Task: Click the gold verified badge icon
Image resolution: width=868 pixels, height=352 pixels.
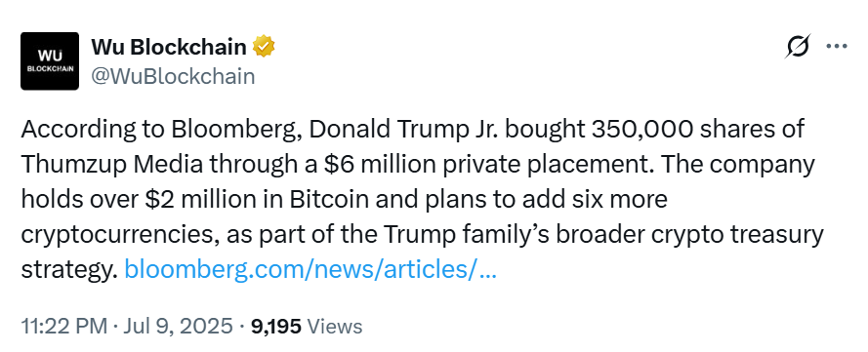Action: (x=264, y=47)
